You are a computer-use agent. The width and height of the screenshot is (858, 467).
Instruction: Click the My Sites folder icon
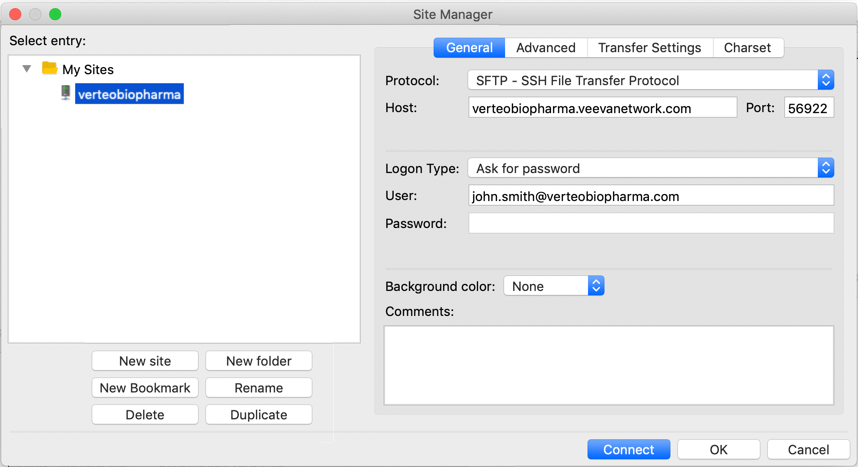(x=49, y=69)
